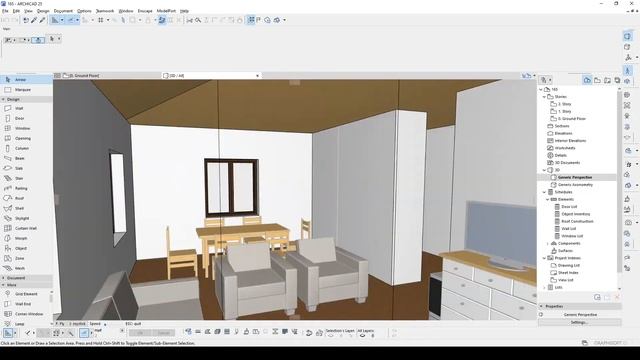The height and width of the screenshot is (360, 640).
Task: Select the Arrow tool in the toolbox
Action: (x=26, y=80)
